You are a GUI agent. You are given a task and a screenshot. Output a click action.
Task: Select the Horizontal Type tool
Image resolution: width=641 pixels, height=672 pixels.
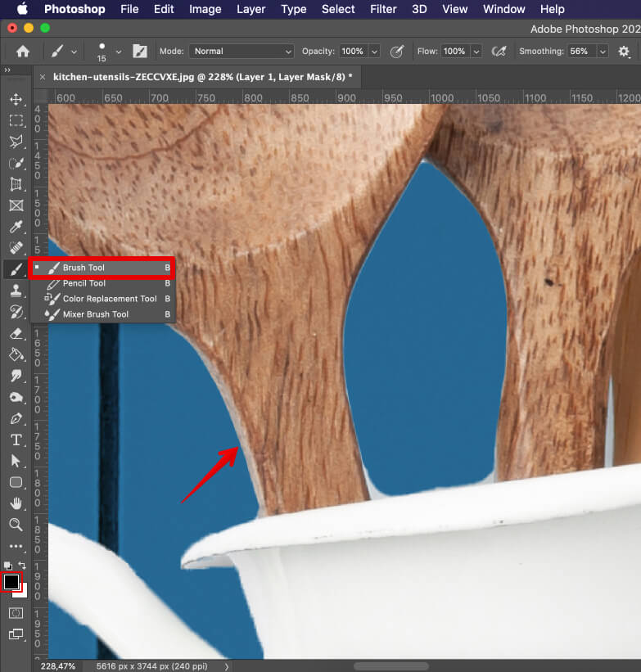[16, 440]
